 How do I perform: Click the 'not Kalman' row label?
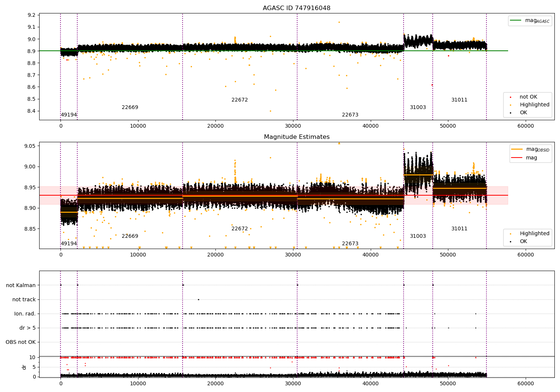[21, 286]
